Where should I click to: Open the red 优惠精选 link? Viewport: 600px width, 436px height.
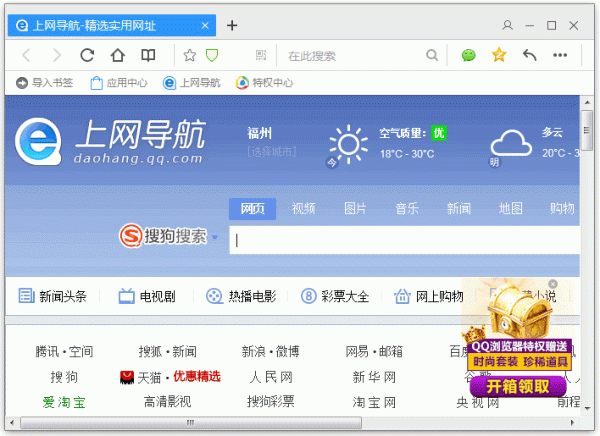(197, 376)
